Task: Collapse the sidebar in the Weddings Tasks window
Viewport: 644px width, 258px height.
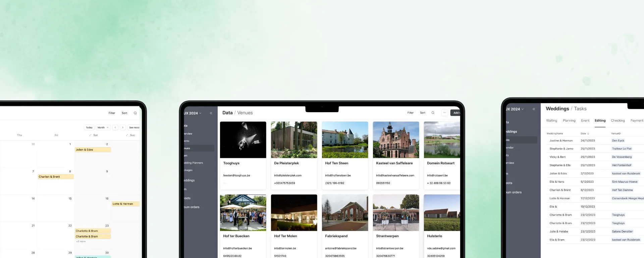Action: pos(534,109)
